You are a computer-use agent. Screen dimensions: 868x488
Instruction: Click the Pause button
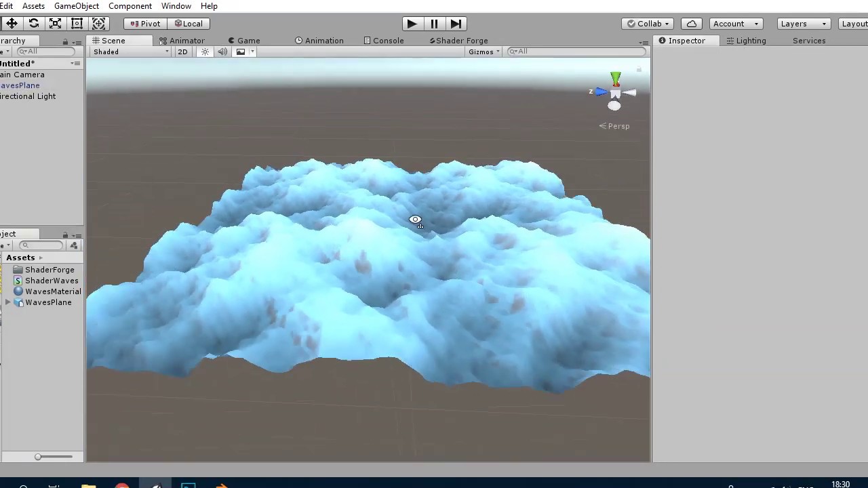tap(434, 24)
